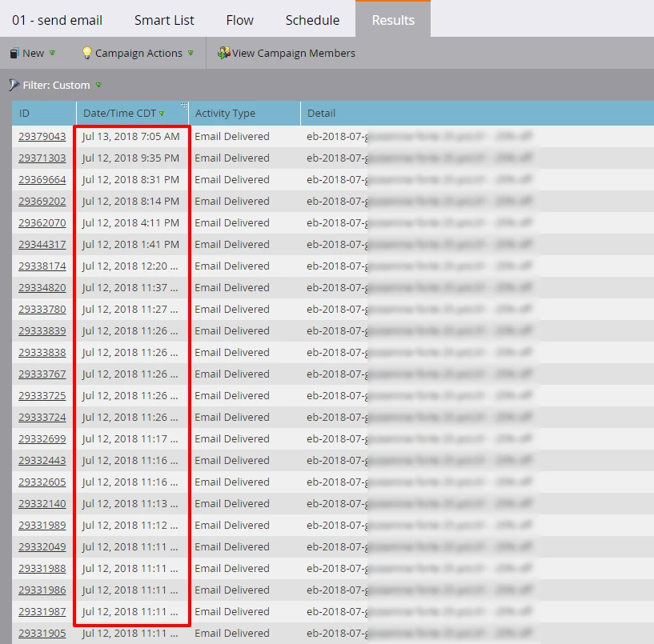This screenshot has width=654, height=644.
Task: Click the View Campaign Members button
Action: coord(286,54)
